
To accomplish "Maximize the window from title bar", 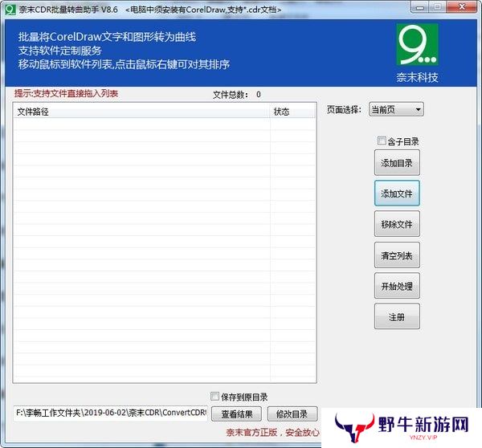I will coord(438,7).
